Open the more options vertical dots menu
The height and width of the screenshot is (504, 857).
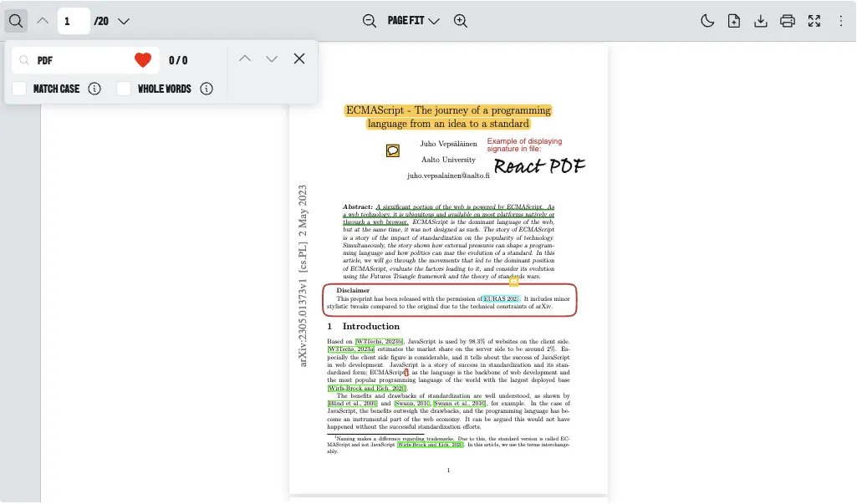pyautogui.click(x=841, y=21)
